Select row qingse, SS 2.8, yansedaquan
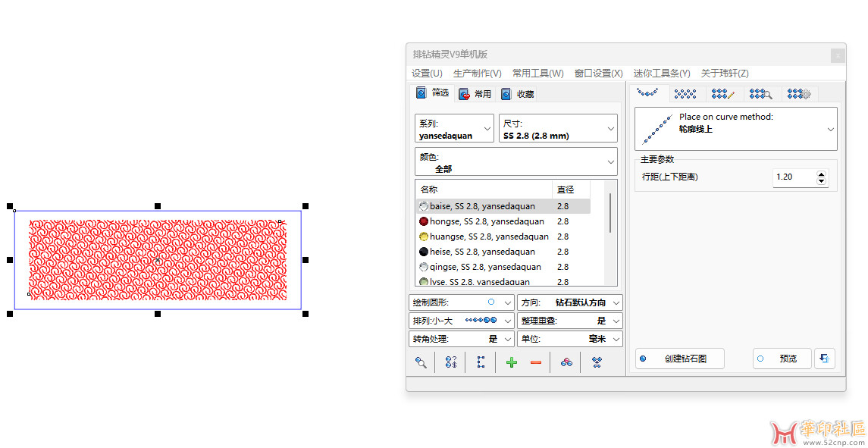The width and height of the screenshot is (868, 448). (x=503, y=267)
